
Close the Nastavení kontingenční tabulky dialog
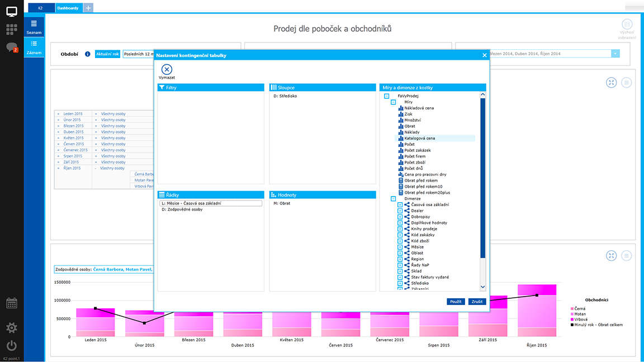point(484,55)
